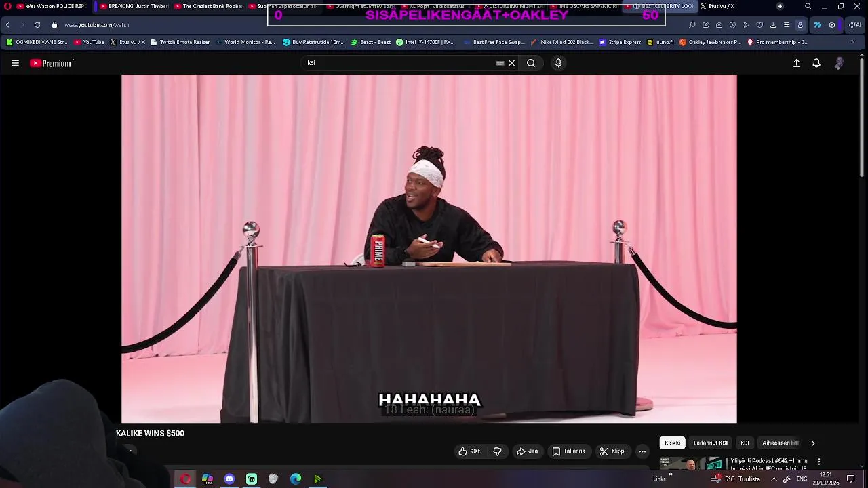
Task: Switch to 'The Craziest Bank Robber' tab
Action: pyautogui.click(x=208, y=6)
